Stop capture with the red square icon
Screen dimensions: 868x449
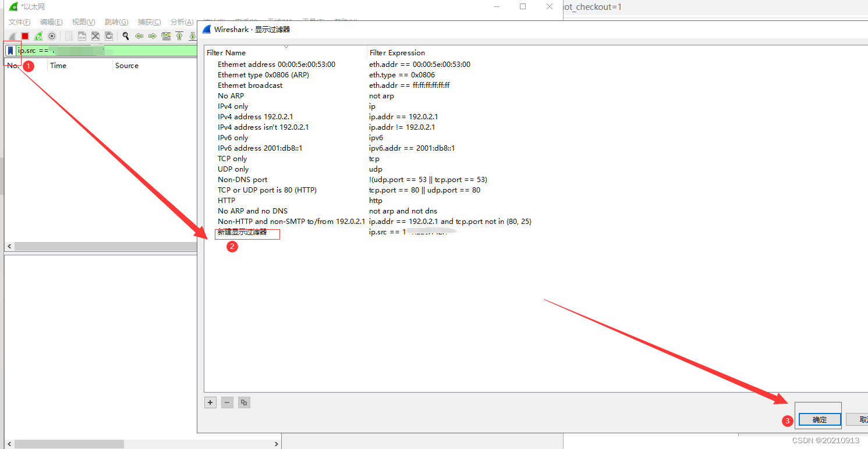(25, 36)
